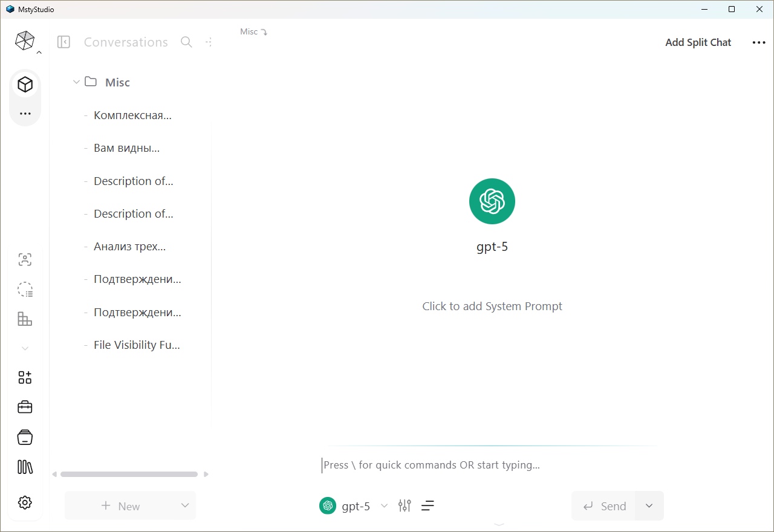The image size is (774, 532).
Task: Click Add Split Chat
Action: pyautogui.click(x=698, y=42)
